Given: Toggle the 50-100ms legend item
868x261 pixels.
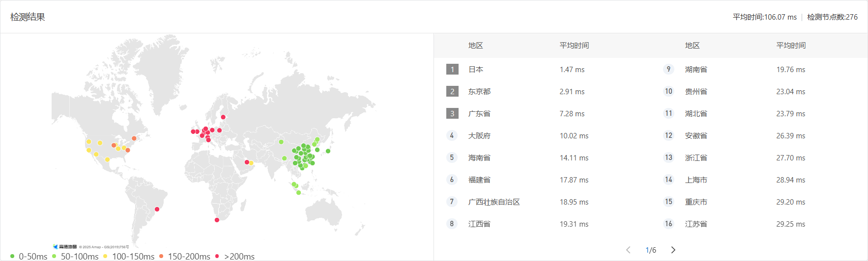Looking at the screenshot, I should 75,256.
